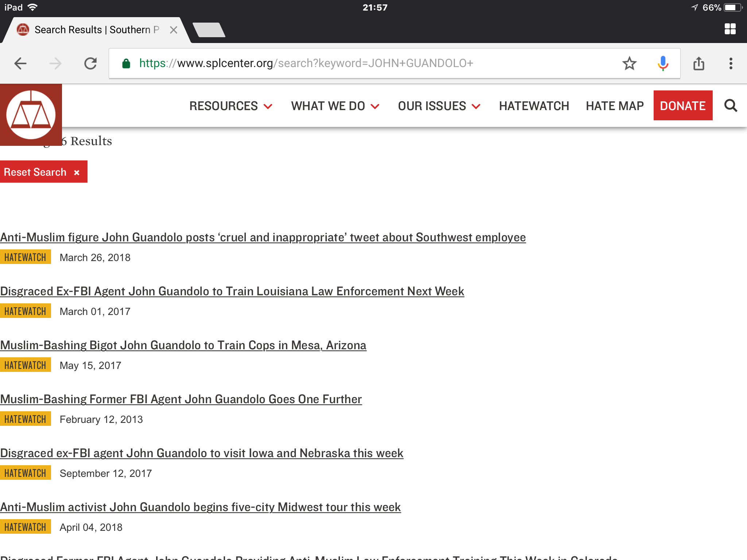Open Chrome three-dot menu
Viewport: 747px width, 560px height.
(x=731, y=63)
